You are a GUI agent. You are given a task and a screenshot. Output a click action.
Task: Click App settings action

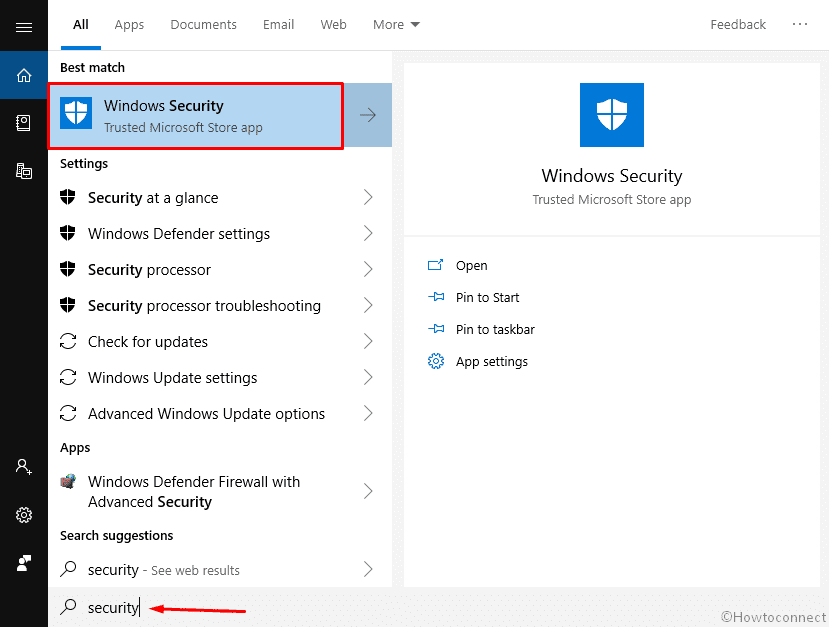tap(492, 362)
